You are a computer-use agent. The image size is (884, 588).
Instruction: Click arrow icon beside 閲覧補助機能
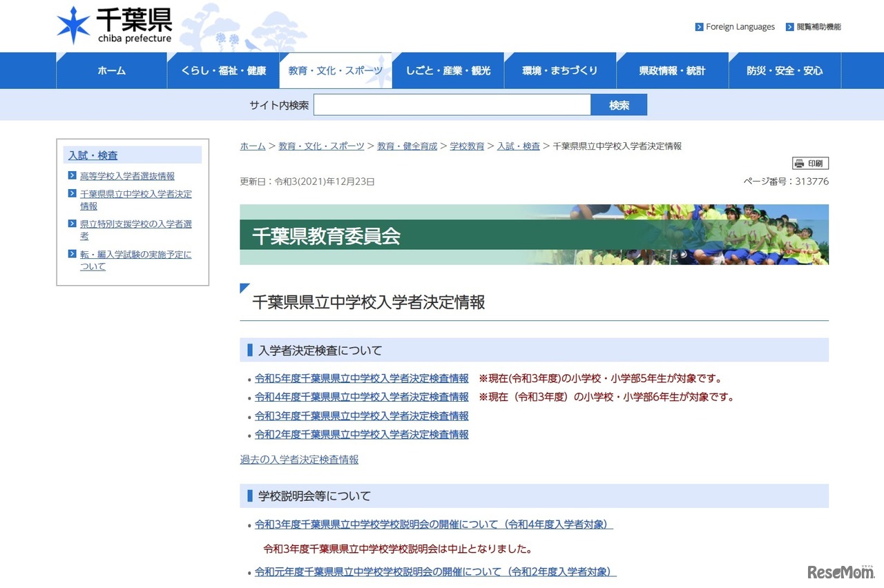click(x=789, y=27)
